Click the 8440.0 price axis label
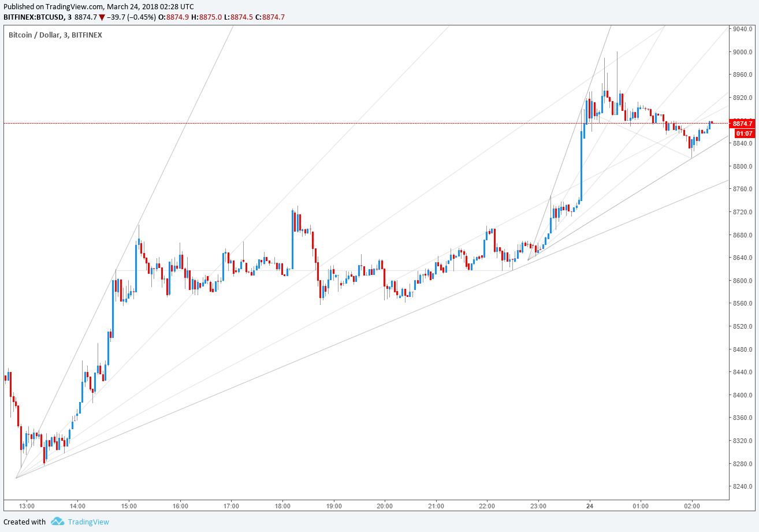 click(x=742, y=372)
